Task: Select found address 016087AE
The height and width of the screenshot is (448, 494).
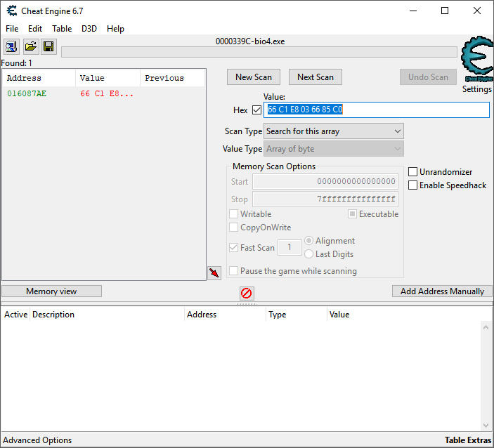Action: [x=27, y=93]
